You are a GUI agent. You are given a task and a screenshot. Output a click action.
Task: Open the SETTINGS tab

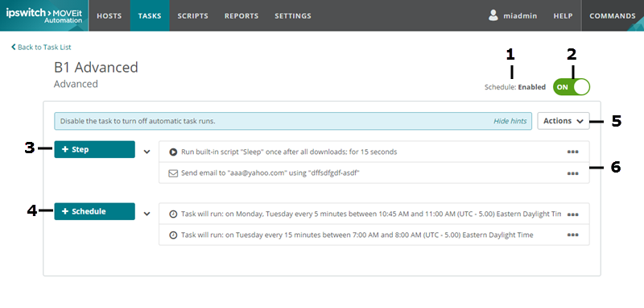[293, 15]
